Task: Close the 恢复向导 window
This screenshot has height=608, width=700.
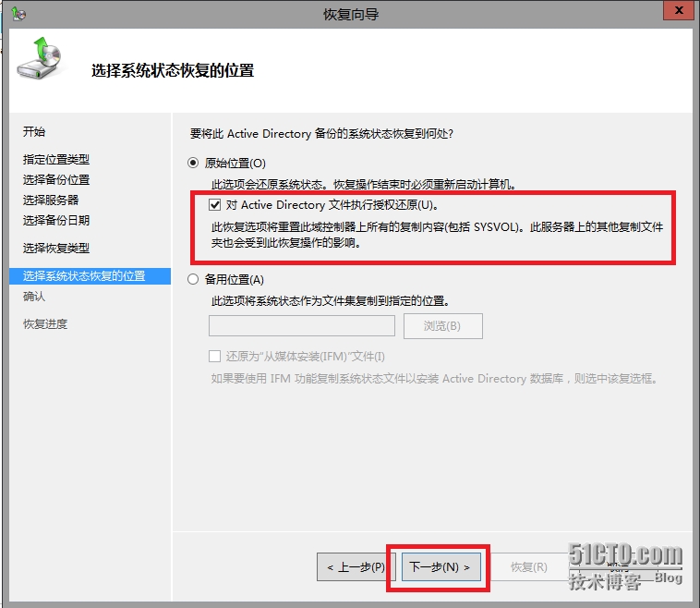Action: coord(679,10)
